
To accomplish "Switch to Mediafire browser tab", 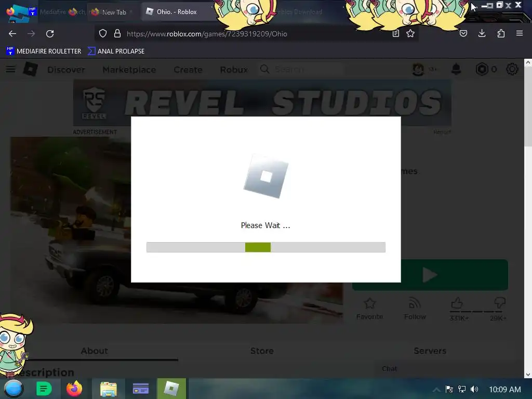I will tap(63, 12).
